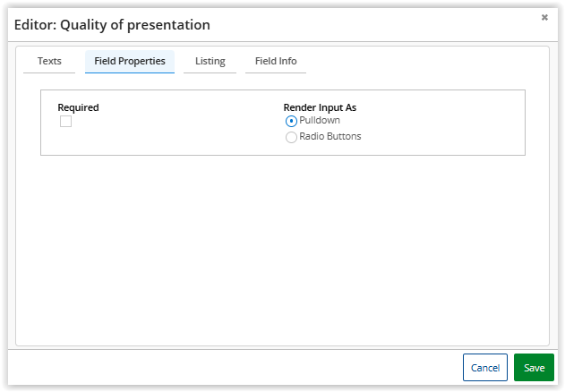Close the editor dialog with the X icon
This screenshot has width=565, height=392.
click(544, 17)
